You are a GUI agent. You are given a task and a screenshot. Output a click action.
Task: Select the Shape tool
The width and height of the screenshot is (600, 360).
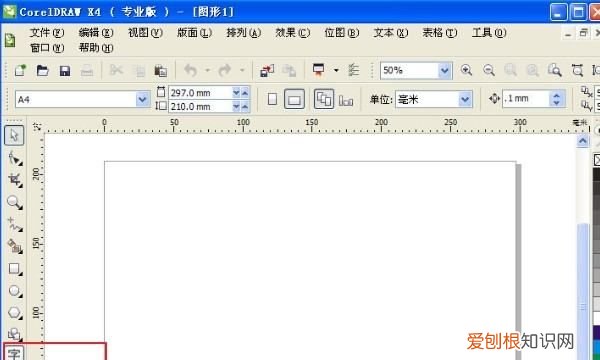[15, 158]
